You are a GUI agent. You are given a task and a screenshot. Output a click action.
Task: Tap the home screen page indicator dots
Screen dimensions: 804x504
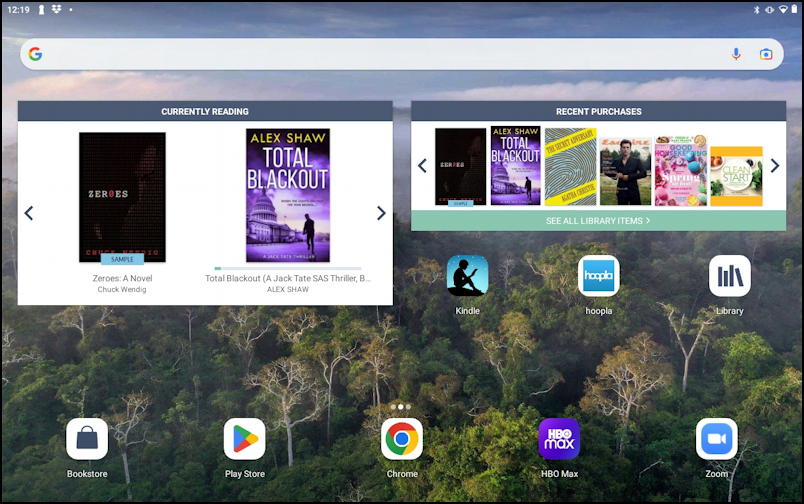(x=400, y=407)
